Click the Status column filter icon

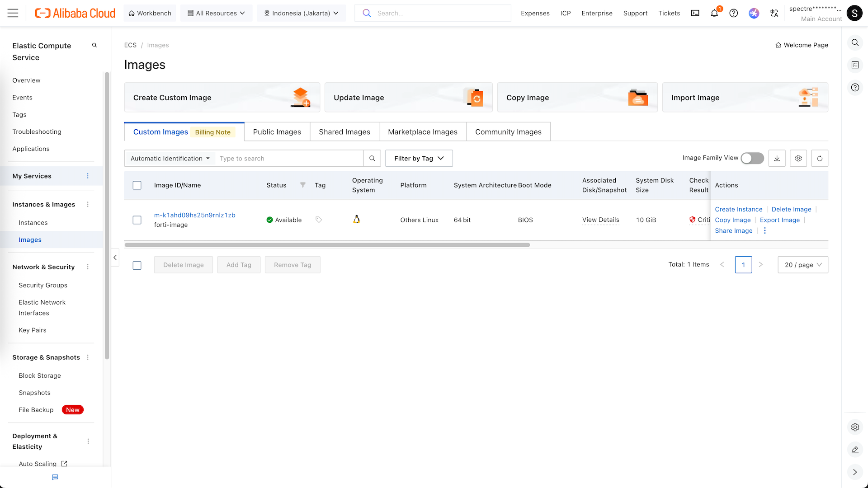pos(303,185)
